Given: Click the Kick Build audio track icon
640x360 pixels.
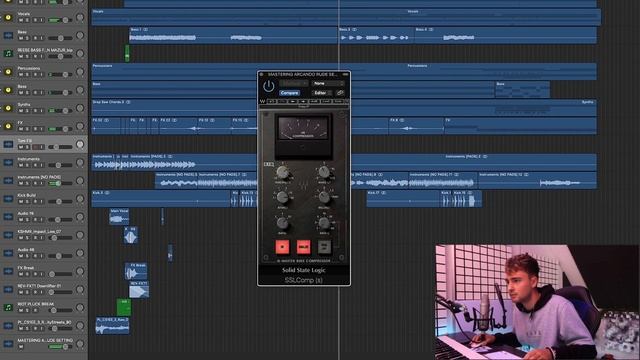Looking at the screenshot, I should point(8,199).
